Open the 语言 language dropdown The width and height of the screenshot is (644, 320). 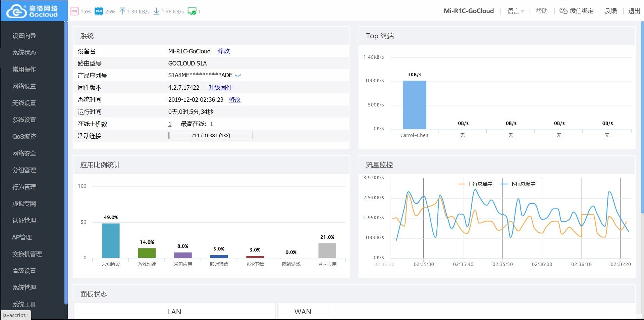tap(515, 11)
